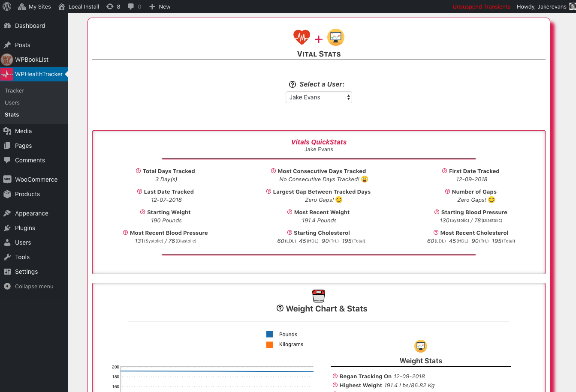Click help icon for Began Tracking On
Image resolution: width=576 pixels, height=392 pixels.
pyautogui.click(x=335, y=376)
